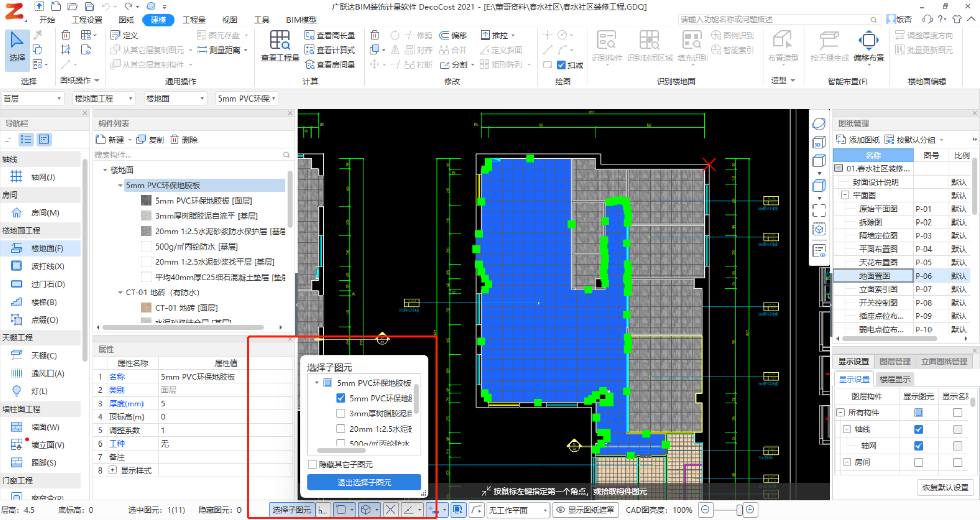Check the 20mm 1:2.5水泥 sub-element checkbox

point(341,429)
